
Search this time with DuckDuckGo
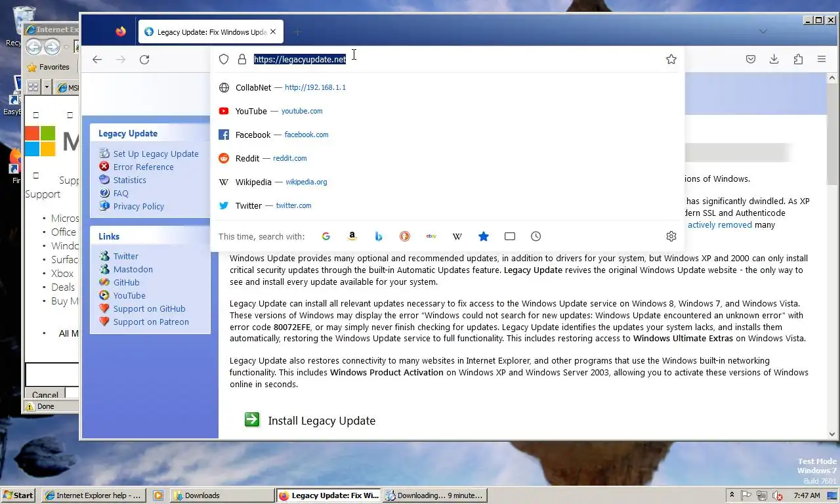pos(405,236)
